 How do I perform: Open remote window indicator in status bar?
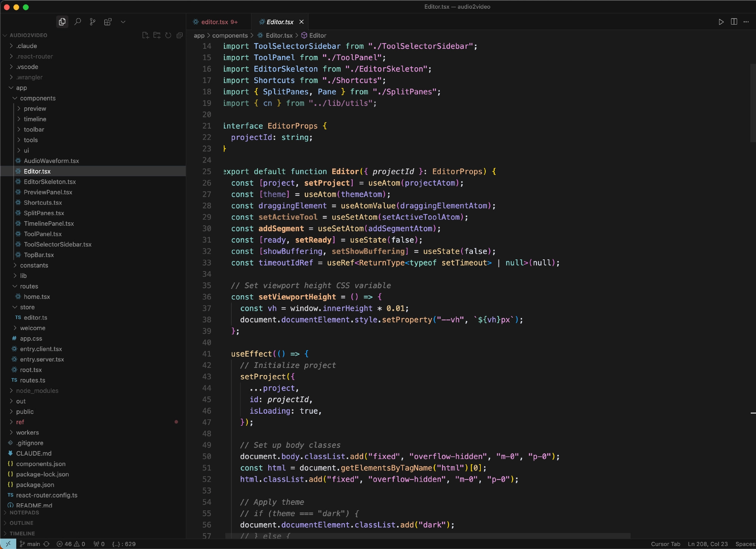[x=8, y=544]
